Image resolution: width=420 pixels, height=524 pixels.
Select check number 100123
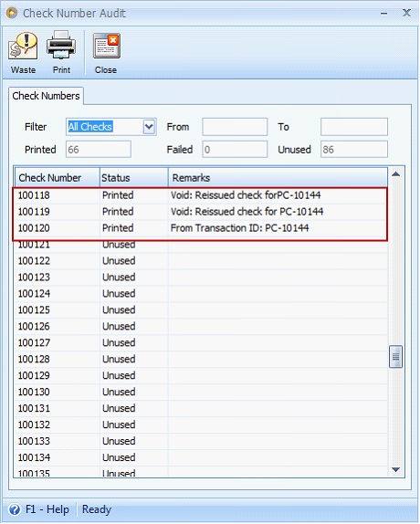point(34,277)
